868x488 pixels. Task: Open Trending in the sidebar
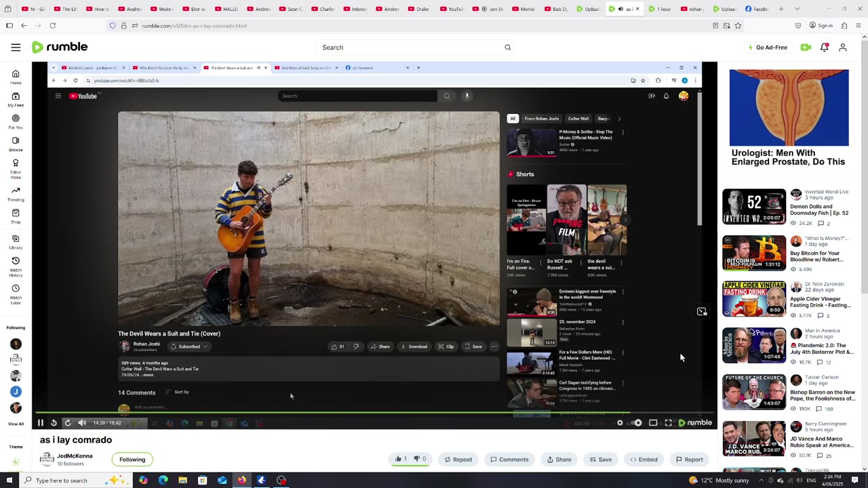(16, 195)
